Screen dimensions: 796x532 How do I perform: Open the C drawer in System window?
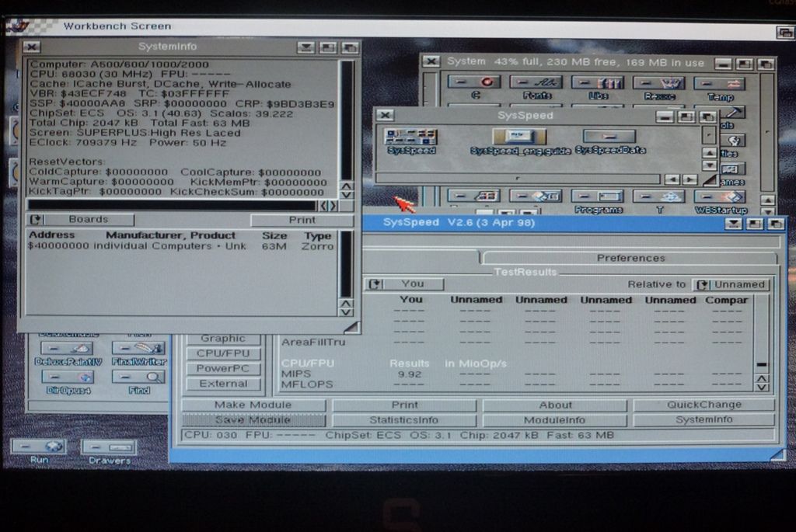[475, 82]
